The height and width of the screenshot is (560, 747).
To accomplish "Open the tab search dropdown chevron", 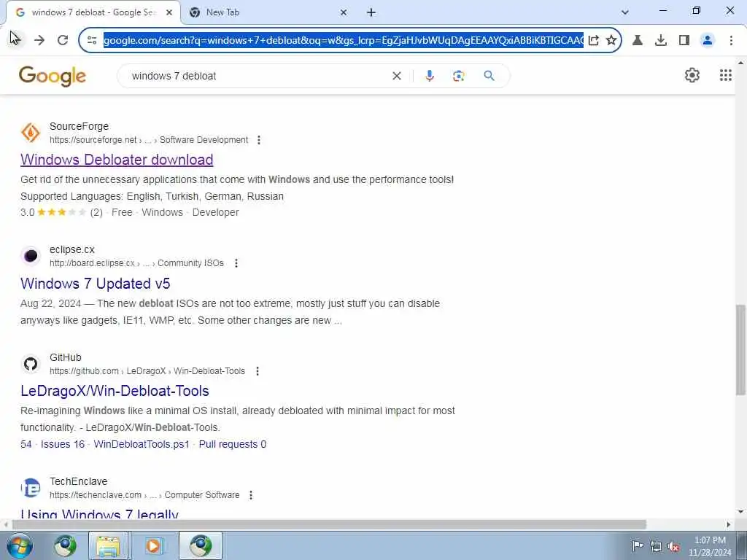I will coord(624,12).
